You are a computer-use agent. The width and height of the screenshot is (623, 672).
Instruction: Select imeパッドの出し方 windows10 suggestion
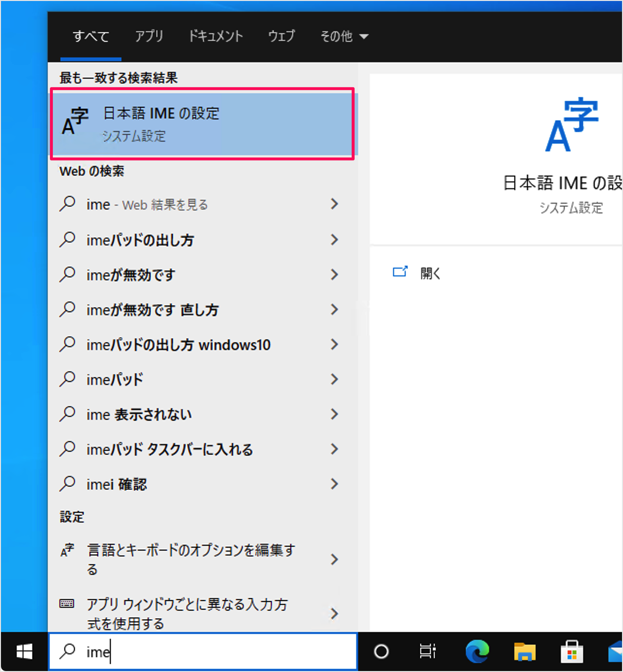pos(178,345)
